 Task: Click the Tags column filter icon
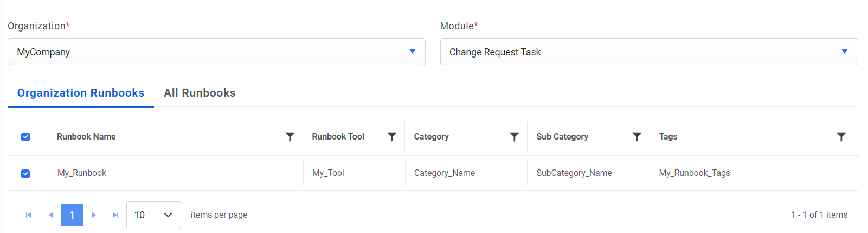click(x=841, y=137)
